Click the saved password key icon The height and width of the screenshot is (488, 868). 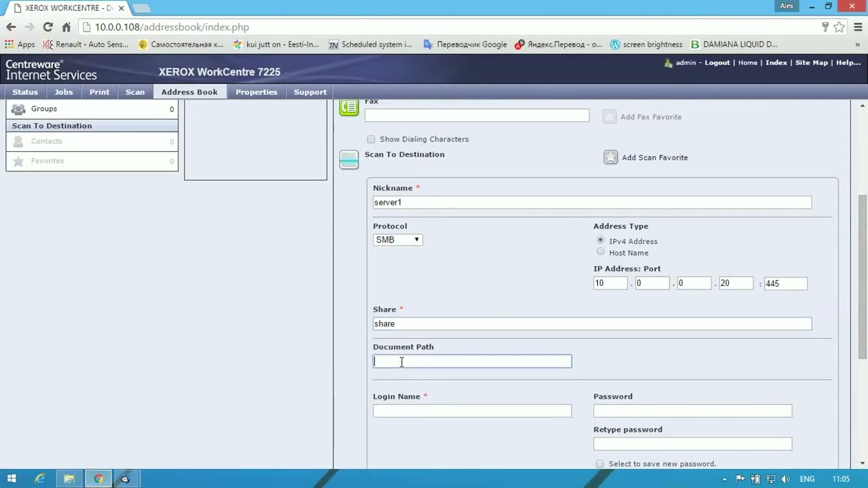click(825, 27)
